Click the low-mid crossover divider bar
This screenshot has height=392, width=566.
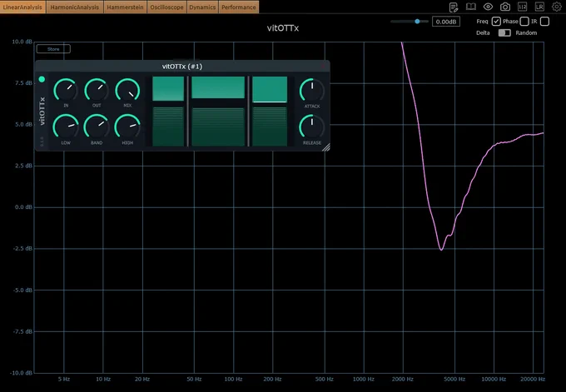point(188,112)
